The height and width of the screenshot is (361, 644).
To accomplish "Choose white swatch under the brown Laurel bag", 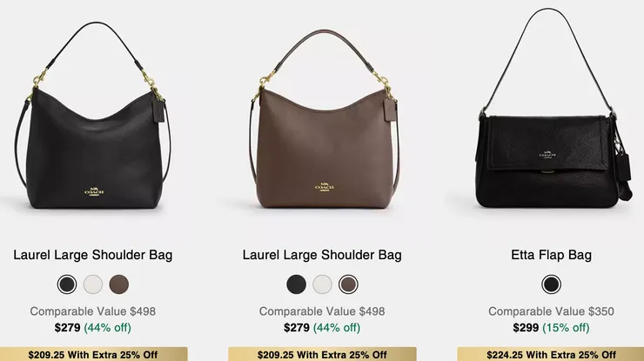I will (322, 284).
